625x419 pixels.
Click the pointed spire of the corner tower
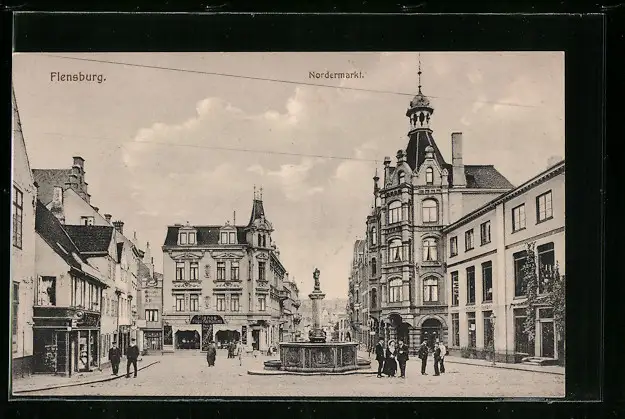[419, 76]
